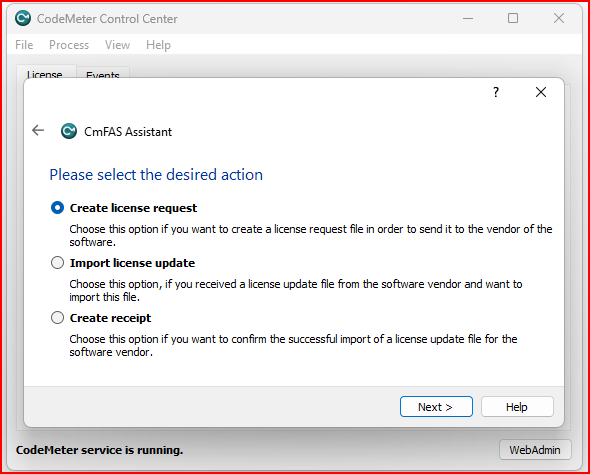Maximize the CodeMeter Control Center window
Screen dimensions: 590x474
pyautogui.click(x=513, y=18)
